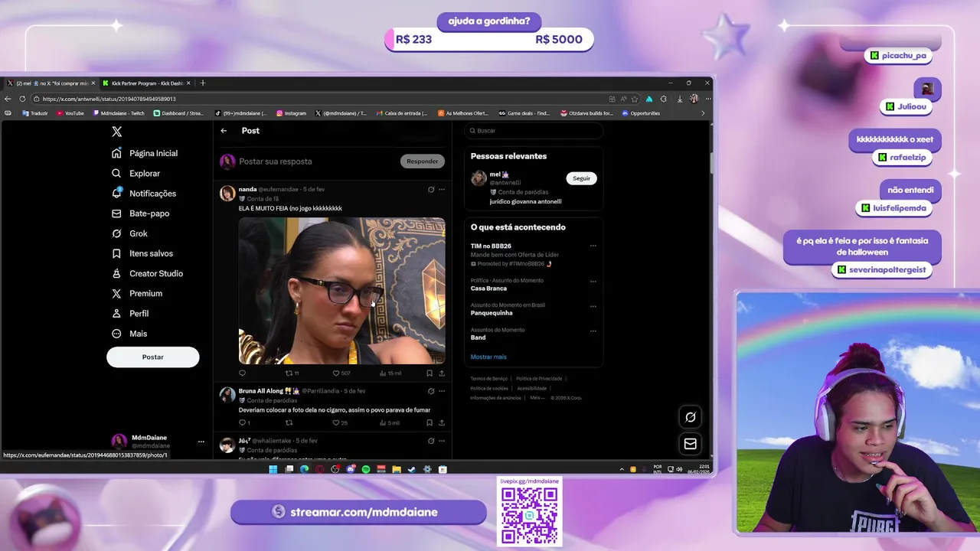The image size is (980, 551).
Task: Open options for Casa Branca trend
Action: click(x=593, y=282)
